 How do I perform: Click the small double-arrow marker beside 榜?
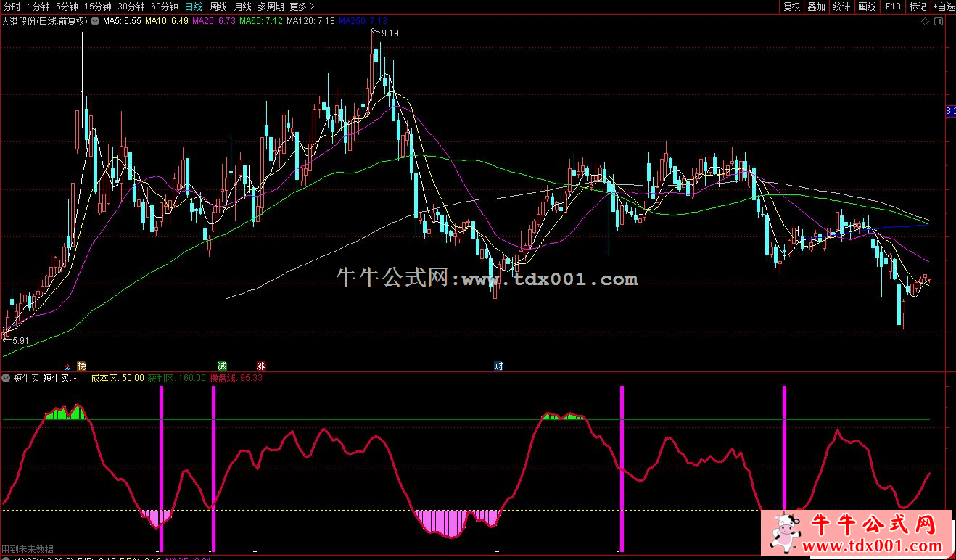click(69, 366)
